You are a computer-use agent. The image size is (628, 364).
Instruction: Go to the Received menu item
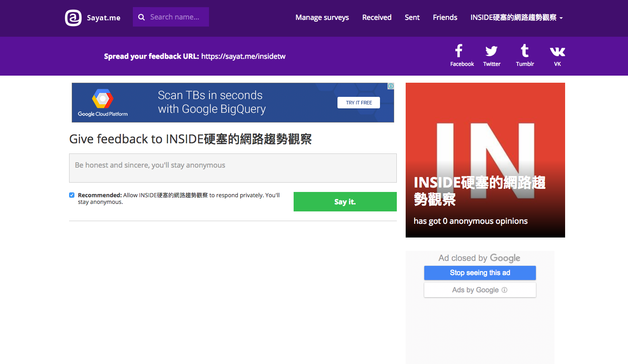coord(377,18)
